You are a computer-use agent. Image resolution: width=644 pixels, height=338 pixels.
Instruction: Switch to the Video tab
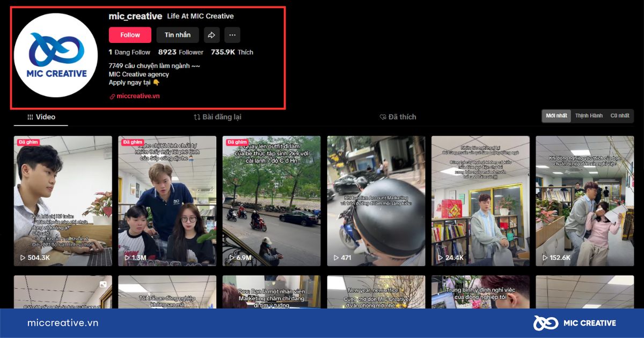coord(41,117)
